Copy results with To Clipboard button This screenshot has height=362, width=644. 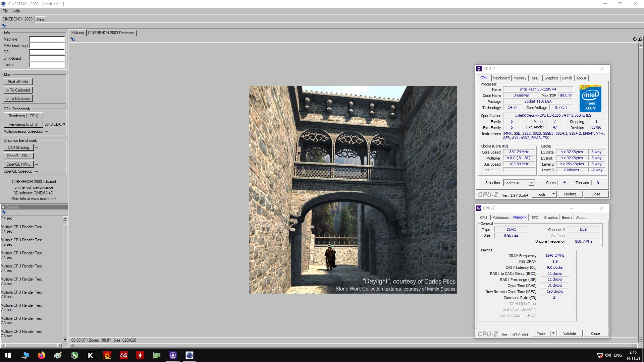click(18, 90)
